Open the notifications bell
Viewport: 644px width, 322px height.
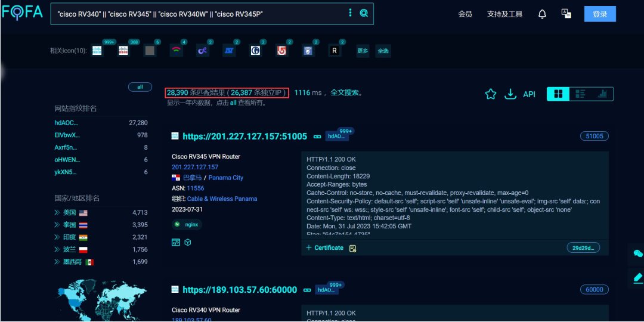[542, 14]
